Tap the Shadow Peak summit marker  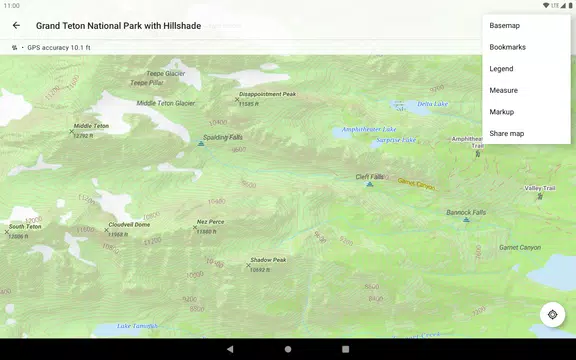tap(248, 265)
